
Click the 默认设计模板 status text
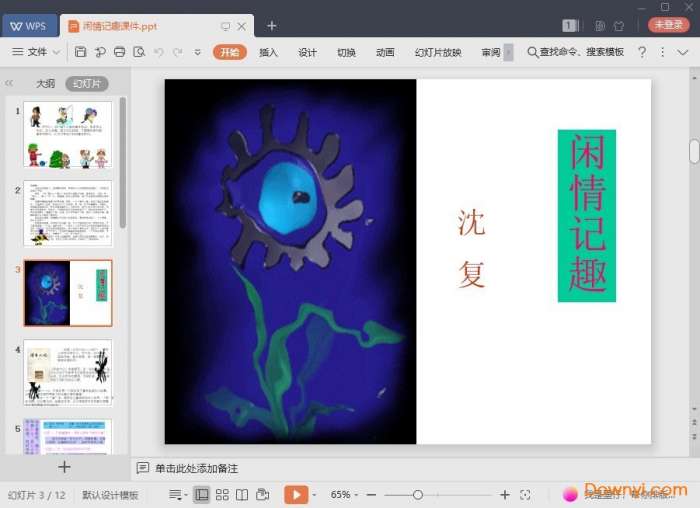coord(110,495)
